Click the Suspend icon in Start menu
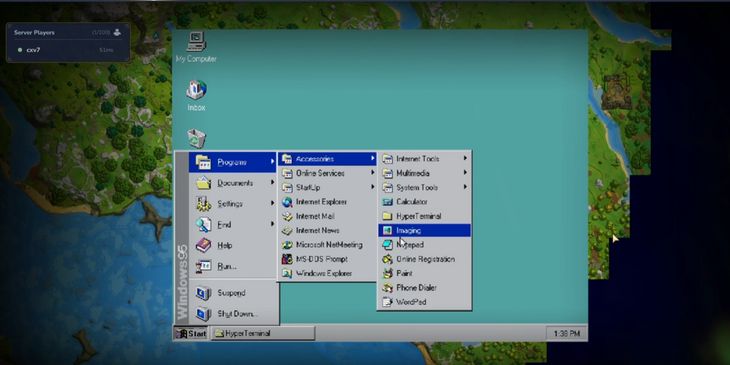Screen dimensions: 730x365 (x=203, y=293)
